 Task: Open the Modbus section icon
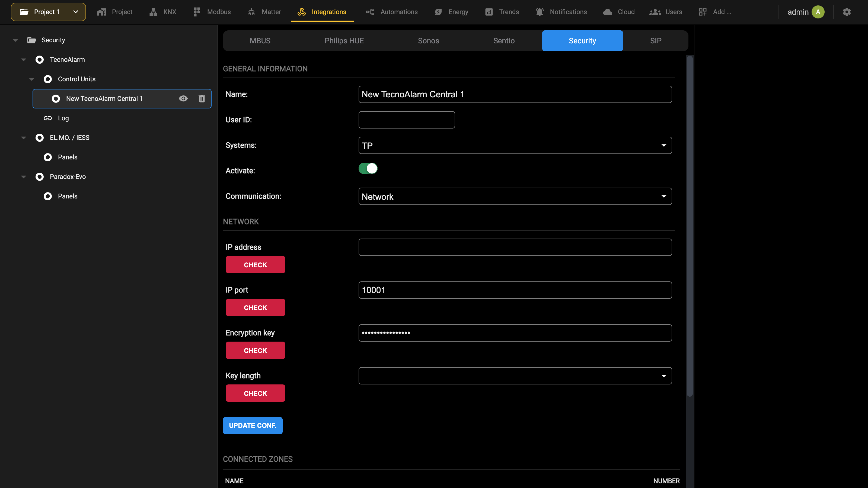(197, 12)
